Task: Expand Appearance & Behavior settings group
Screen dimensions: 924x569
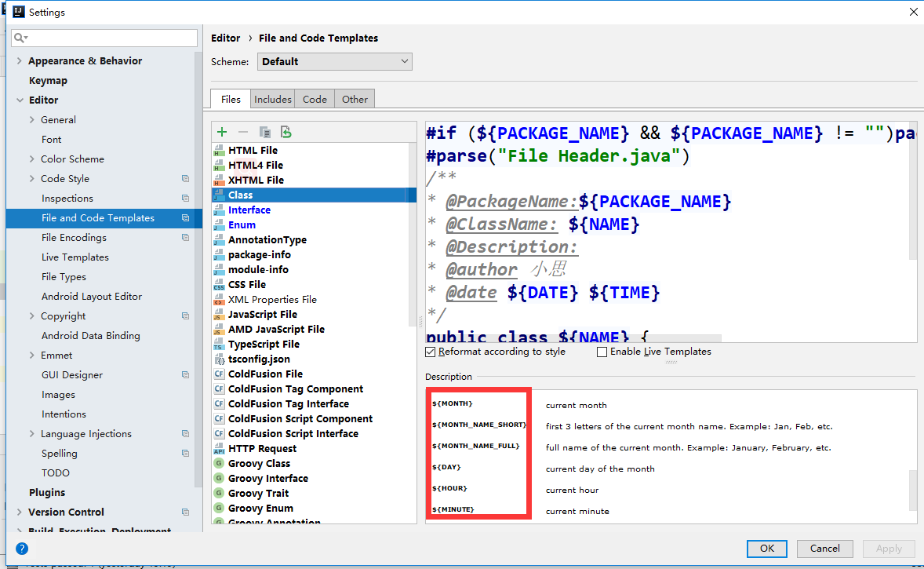Action: click(20, 60)
